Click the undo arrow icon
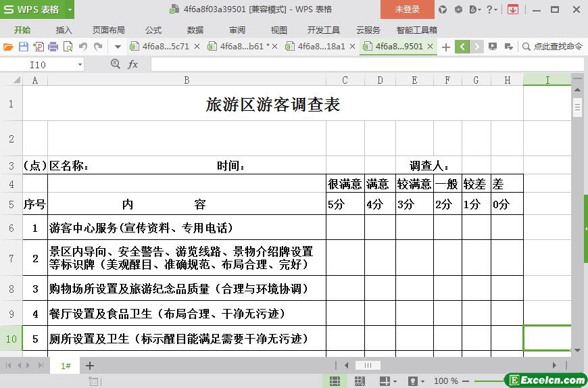Viewport: 588px width, 388px height. pyautogui.click(x=83, y=47)
